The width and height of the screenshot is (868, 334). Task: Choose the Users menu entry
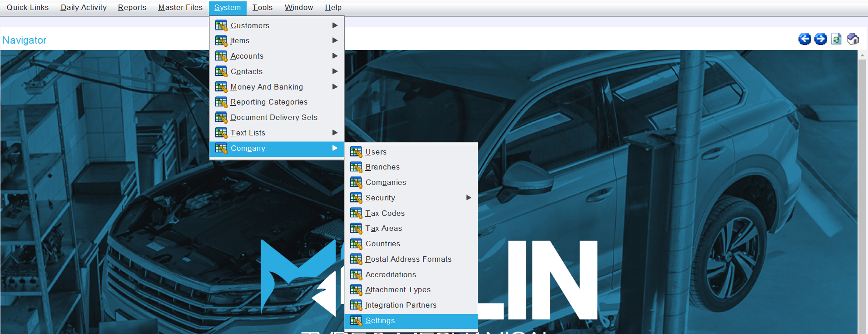pos(411,152)
